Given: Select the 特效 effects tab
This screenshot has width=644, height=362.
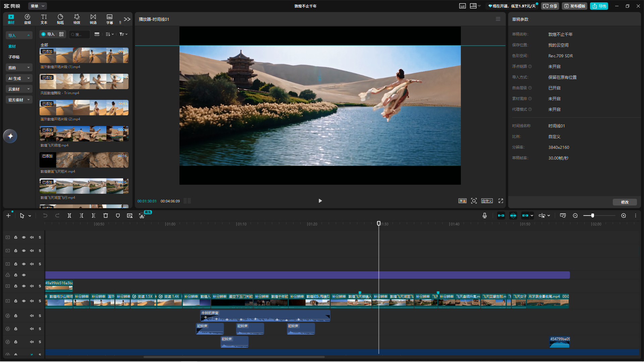Looking at the screenshot, I should click(x=77, y=19).
